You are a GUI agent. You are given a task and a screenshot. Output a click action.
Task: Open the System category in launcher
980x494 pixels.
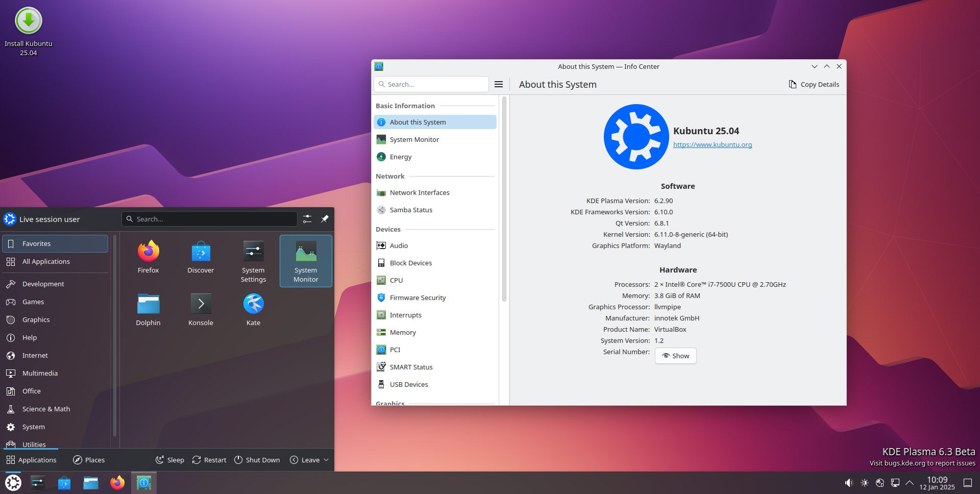(x=55, y=427)
